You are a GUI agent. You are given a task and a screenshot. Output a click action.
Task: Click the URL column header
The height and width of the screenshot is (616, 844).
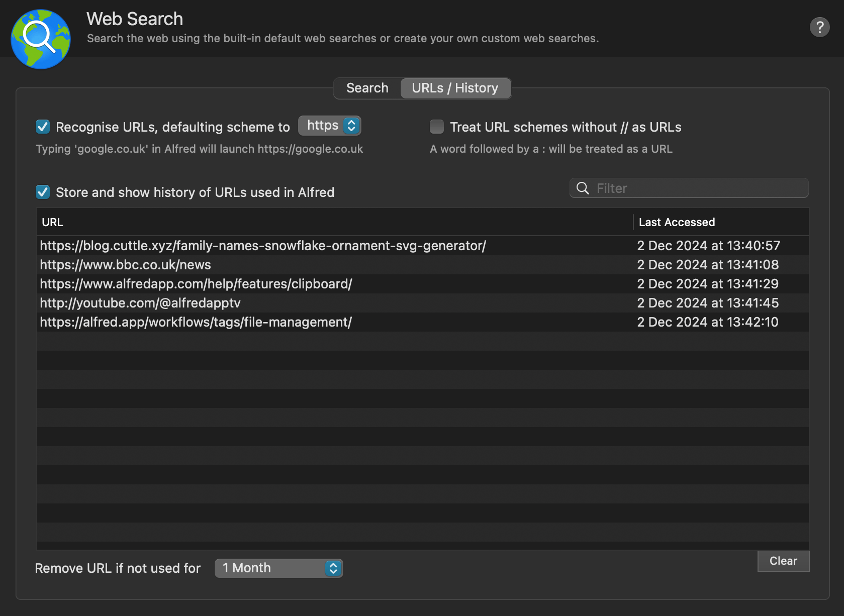click(x=52, y=222)
